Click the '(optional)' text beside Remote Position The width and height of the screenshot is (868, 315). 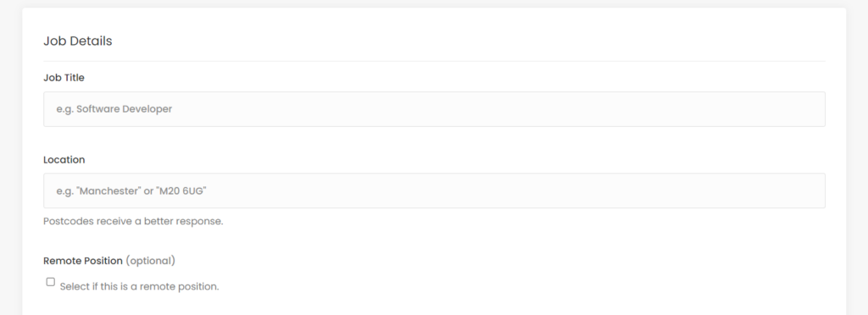point(151,261)
